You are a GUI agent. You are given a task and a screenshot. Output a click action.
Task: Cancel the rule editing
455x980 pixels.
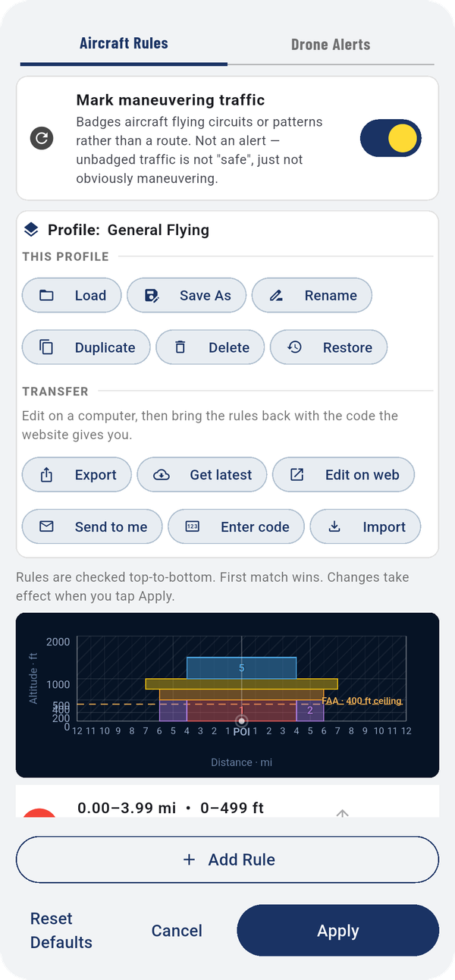(177, 931)
